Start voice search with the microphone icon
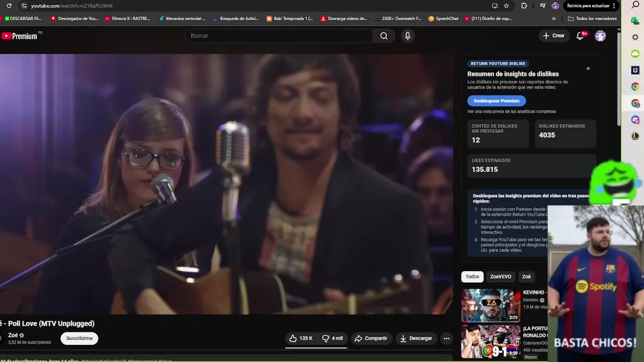This screenshot has height=362, width=644. [408, 36]
